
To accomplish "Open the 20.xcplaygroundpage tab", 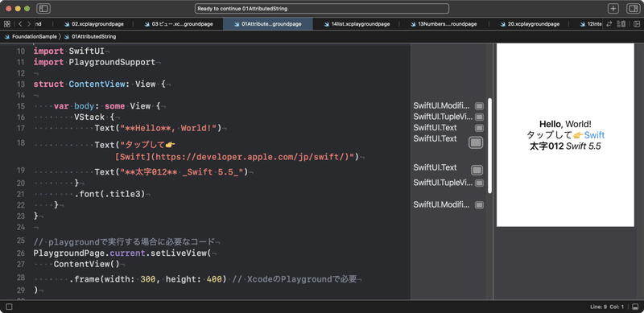I will [530, 24].
